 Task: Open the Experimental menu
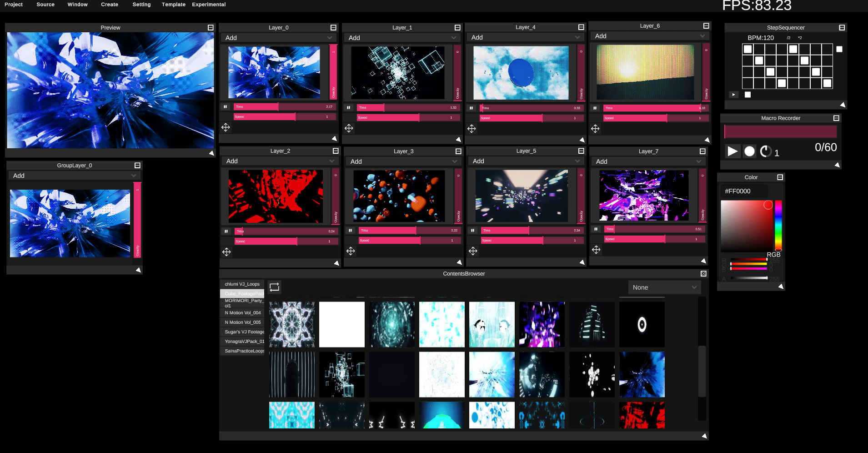208,5
